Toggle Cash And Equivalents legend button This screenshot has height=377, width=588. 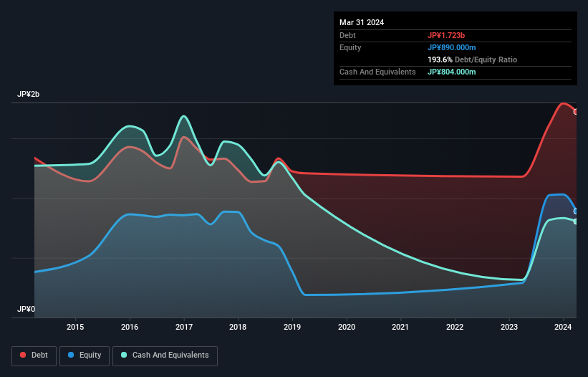point(165,355)
